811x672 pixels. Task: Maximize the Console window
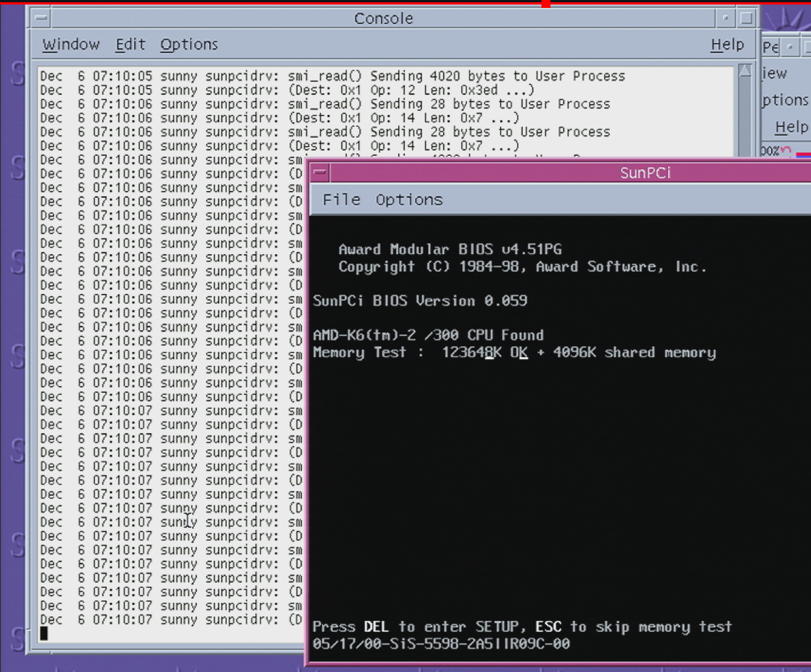click(746, 18)
